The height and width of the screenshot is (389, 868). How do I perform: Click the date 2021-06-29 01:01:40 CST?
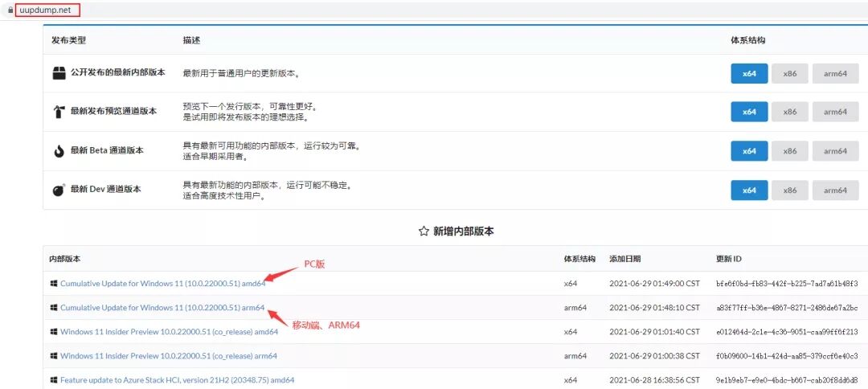point(654,331)
